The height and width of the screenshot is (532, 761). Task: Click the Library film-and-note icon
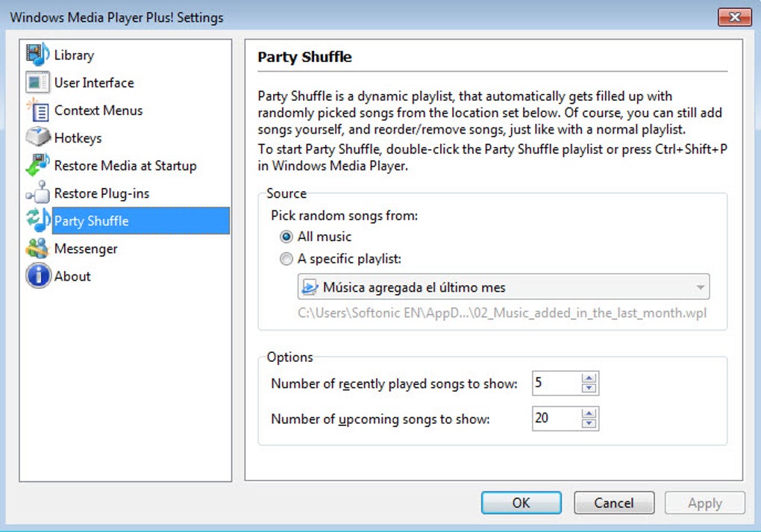[38, 54]
